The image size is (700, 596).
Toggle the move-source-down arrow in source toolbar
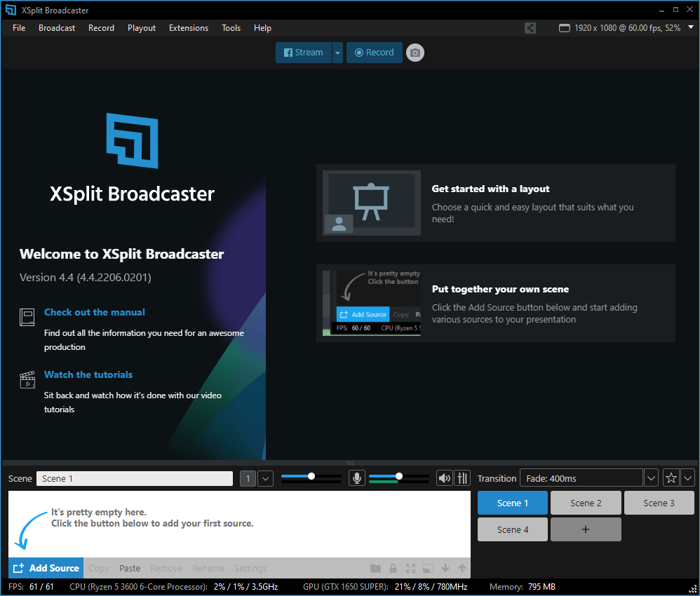coord(445,568)
